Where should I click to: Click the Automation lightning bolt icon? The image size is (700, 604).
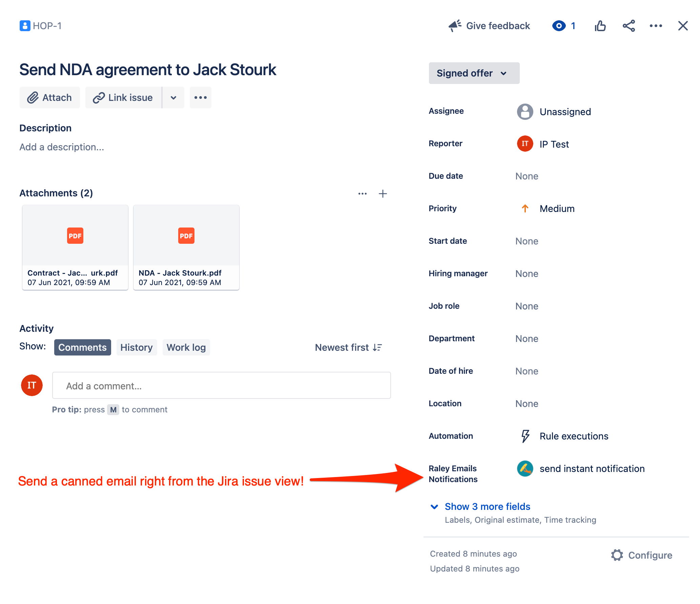coord(525,436)
